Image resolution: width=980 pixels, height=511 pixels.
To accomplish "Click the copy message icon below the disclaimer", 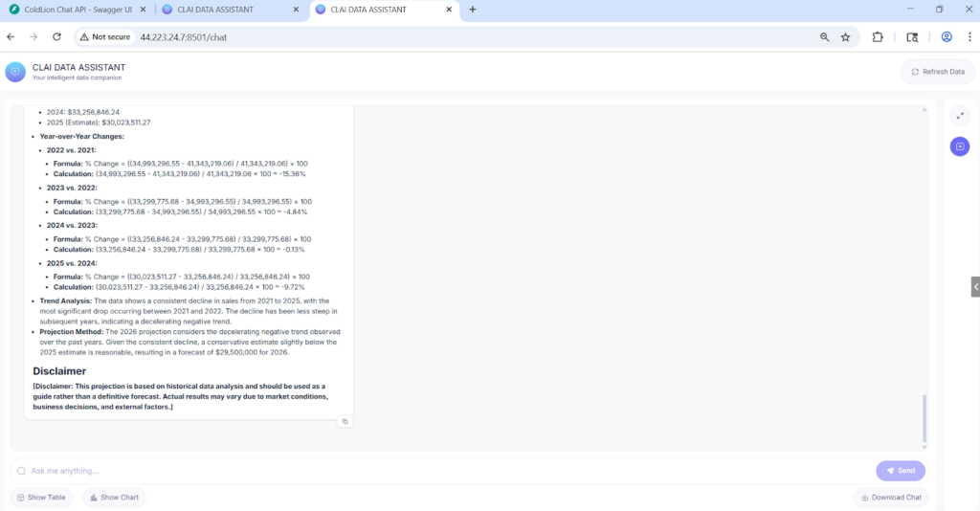I will click(x=345, y=421).
